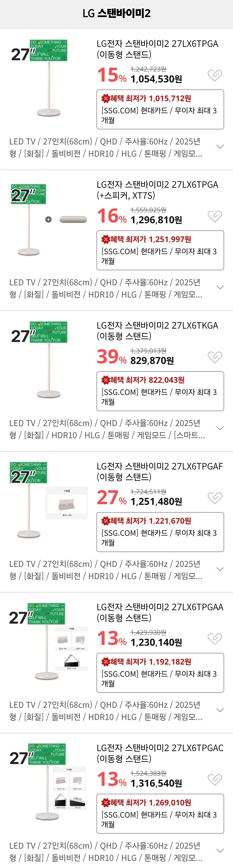
Task: Toggle wishlist heart for 27LX6TPGA speaker XT7S bundle
Action: pyautogui.click(x=215, y=216)
